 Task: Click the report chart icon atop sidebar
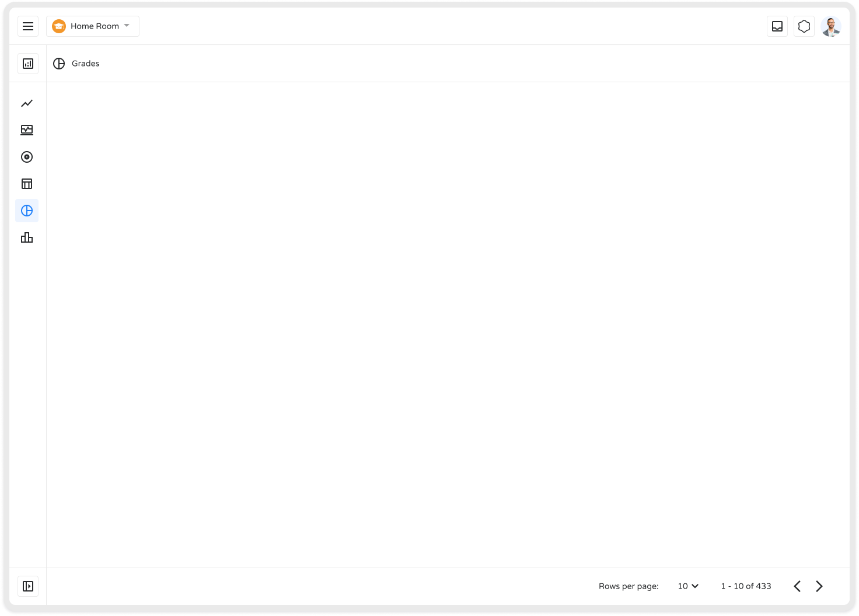[28, 64]
